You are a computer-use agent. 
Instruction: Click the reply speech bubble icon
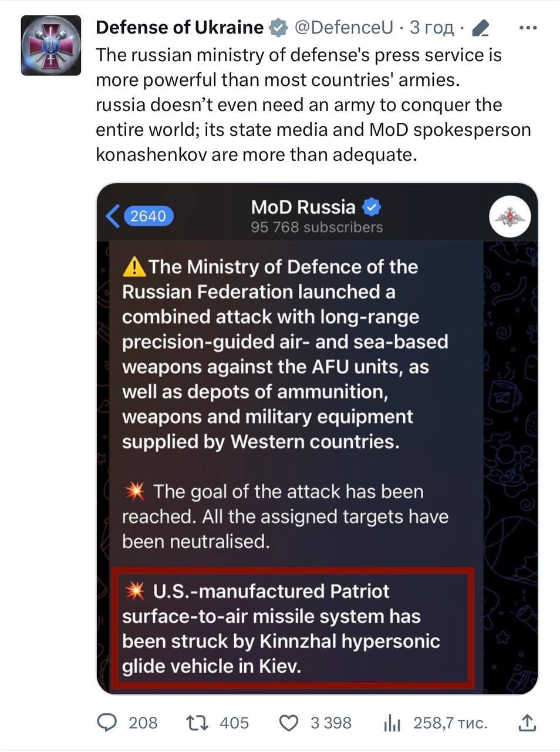point(107,723)
